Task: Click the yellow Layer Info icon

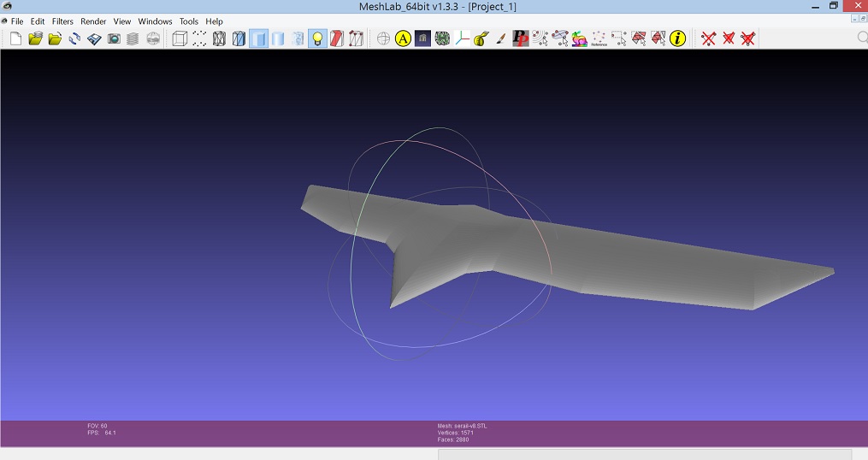Action: pos(678,38)
